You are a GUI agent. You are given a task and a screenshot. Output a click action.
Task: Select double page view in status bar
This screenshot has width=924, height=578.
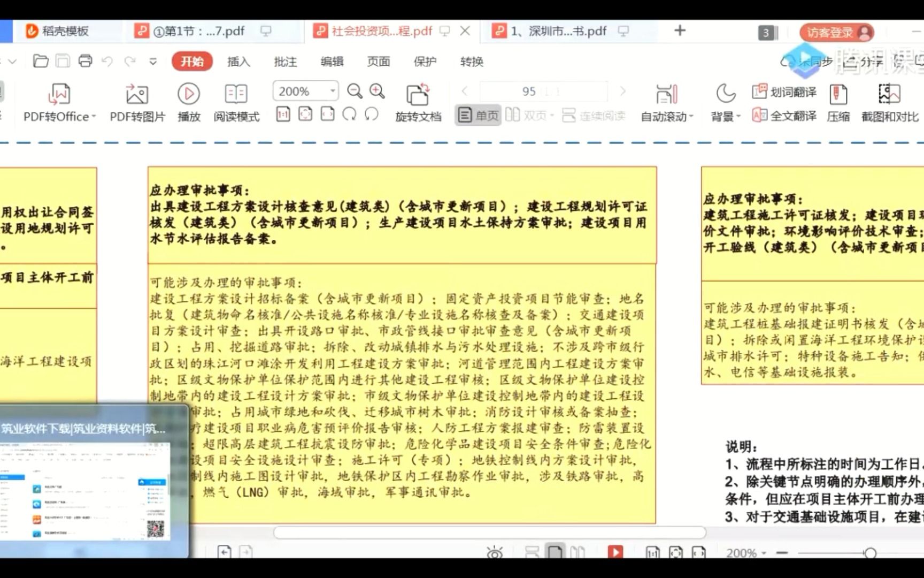click(x=577, y=552)
